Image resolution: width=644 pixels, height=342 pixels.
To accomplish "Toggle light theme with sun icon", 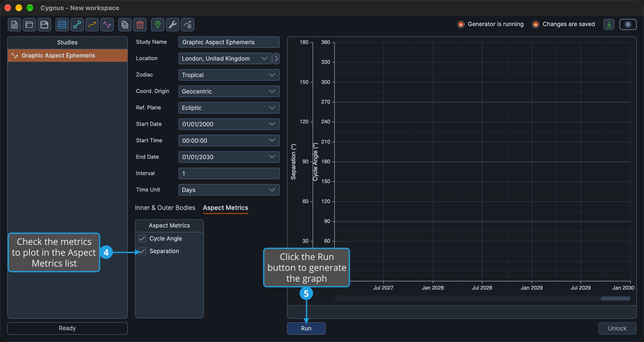I will tap(628, 24).
